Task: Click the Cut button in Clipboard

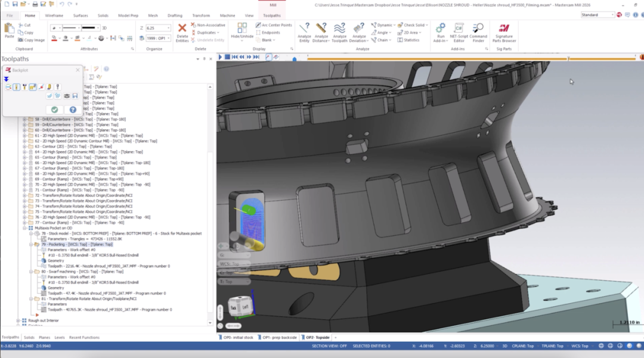Action: [x=24, y=25]
